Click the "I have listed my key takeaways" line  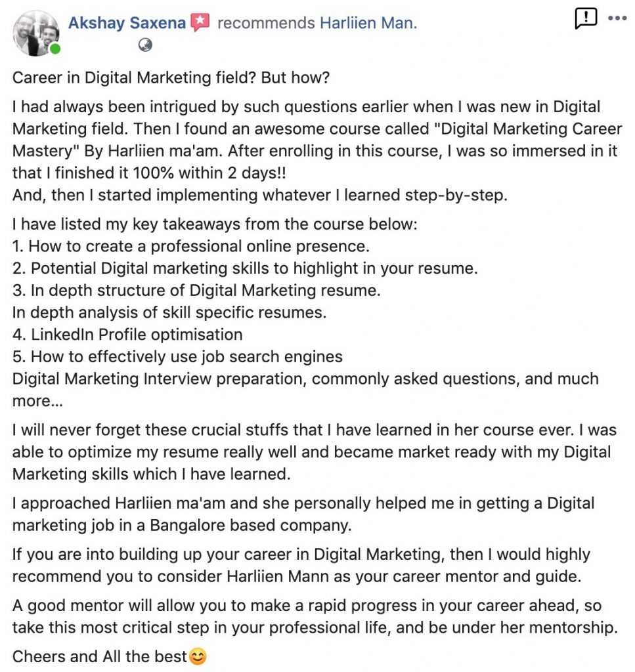[215, 224]
